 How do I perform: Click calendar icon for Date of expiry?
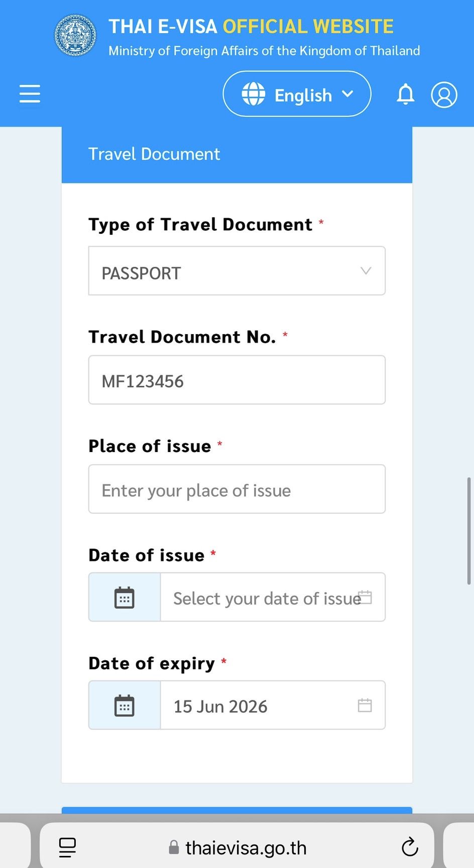click(x=125, y=705)
